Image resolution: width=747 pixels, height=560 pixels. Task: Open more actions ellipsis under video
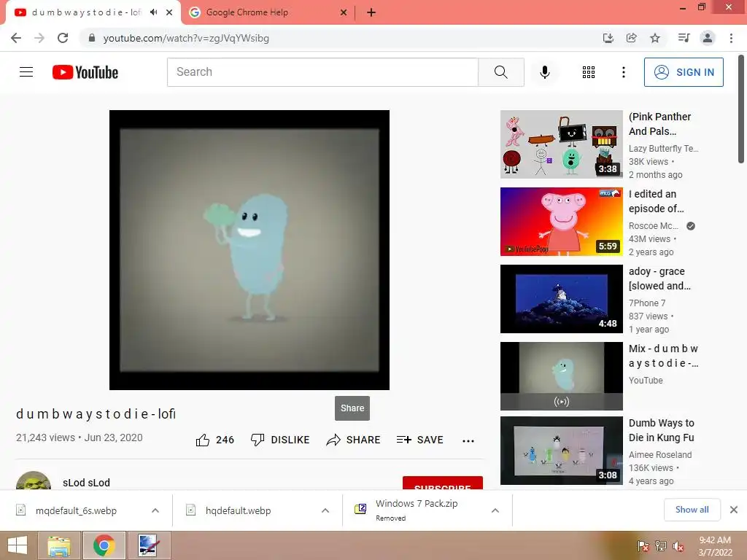(468, 441)
